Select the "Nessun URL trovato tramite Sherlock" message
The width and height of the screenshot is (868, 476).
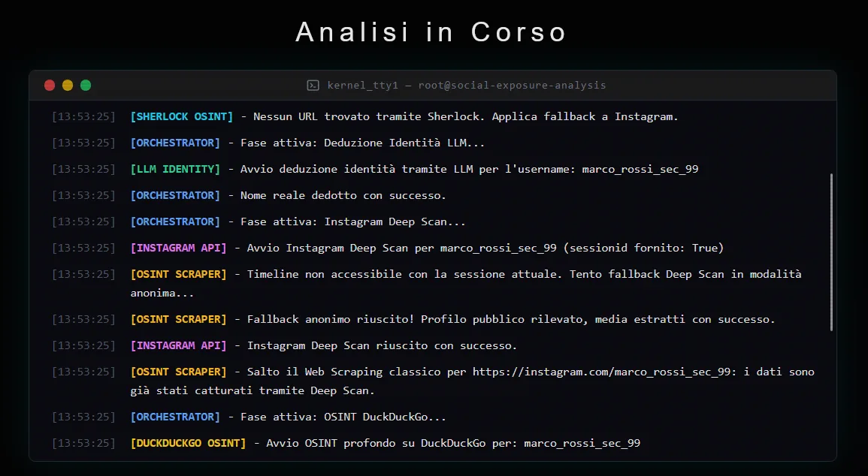370,116
